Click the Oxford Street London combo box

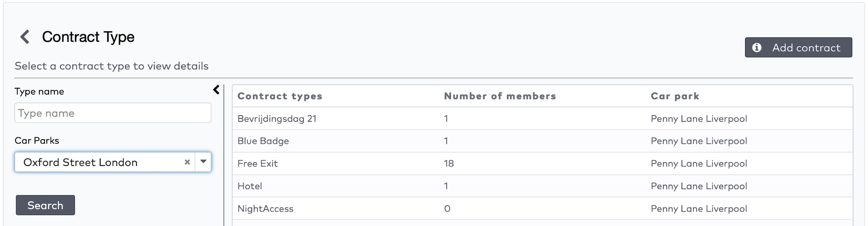coord(101,162)
